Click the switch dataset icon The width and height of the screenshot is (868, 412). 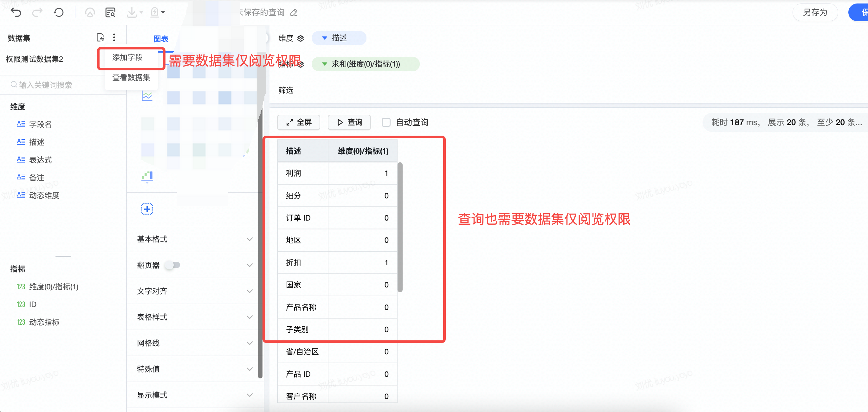tap(100, 37)
